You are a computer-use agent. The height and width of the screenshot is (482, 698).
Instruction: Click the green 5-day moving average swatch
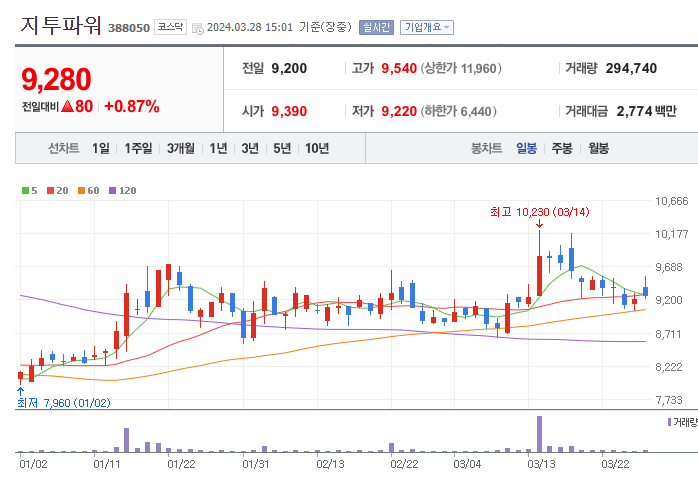(x=25, y=190)
